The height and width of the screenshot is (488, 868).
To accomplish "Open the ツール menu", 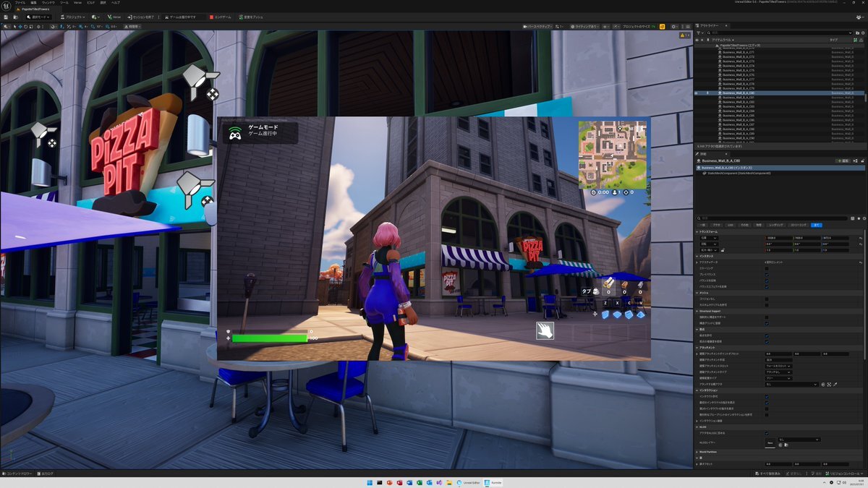I will pos(64,3).
